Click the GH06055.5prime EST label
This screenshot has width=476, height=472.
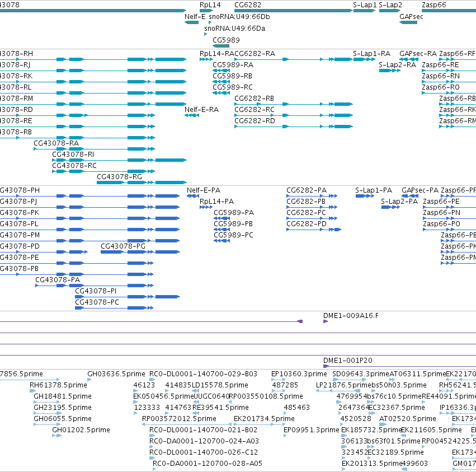(63, 419)
